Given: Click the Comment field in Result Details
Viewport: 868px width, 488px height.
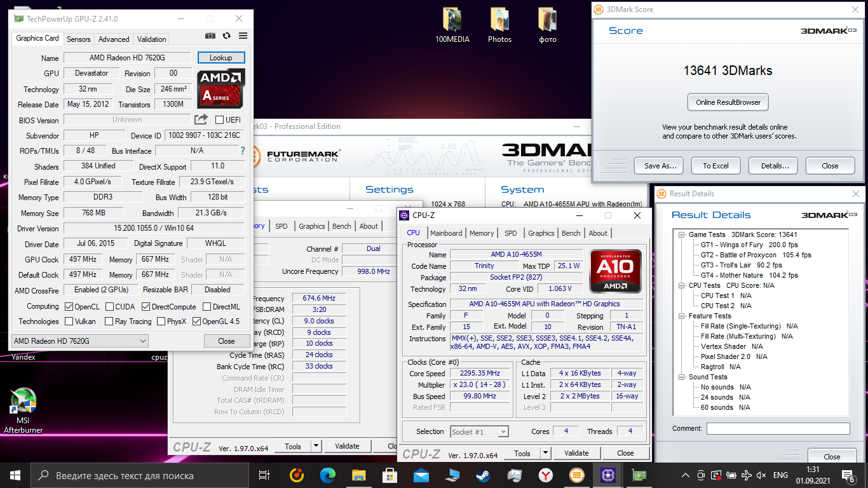Looking at the screenshot, I should point(778,428).
